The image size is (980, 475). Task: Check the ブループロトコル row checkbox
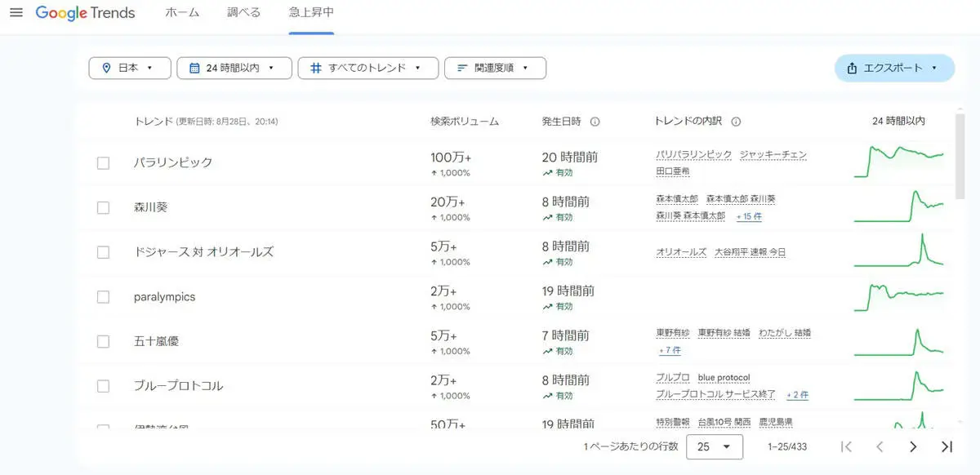[x=103, y=386]
